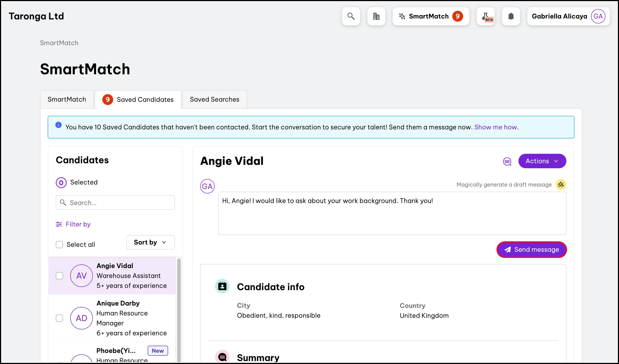The width and height of the screenshot is (619, 364).
Task: Check the Select all checkbox
Action: pos(59,245)
